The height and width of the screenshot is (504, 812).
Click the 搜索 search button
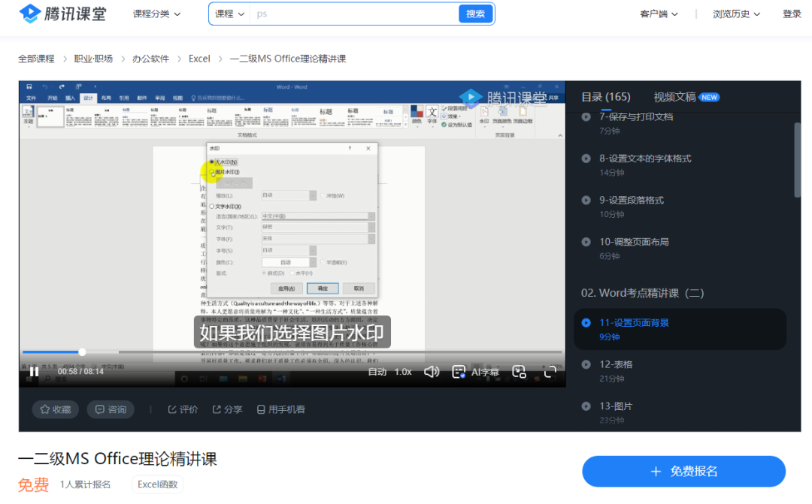[475, 14]
